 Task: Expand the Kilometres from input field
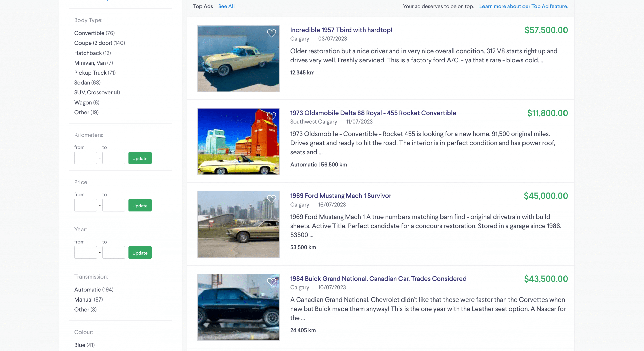[x=86, y=157]
